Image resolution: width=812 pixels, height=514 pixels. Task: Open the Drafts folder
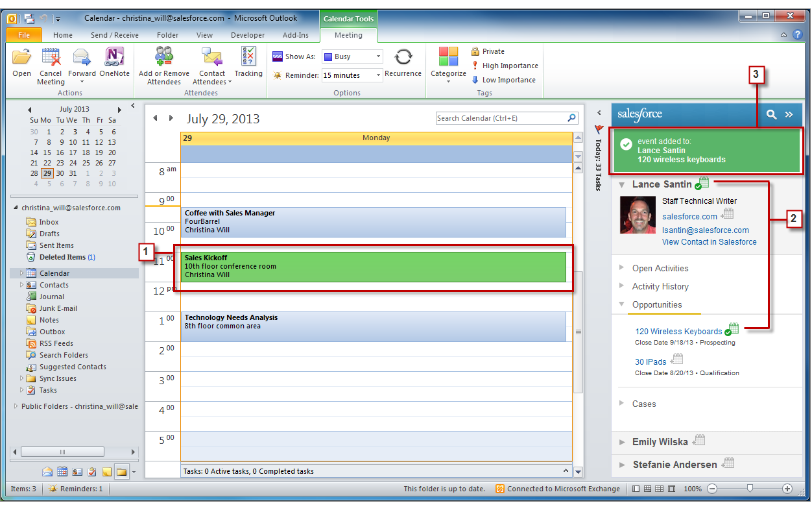pyautogui.click(x=49, y=234)
